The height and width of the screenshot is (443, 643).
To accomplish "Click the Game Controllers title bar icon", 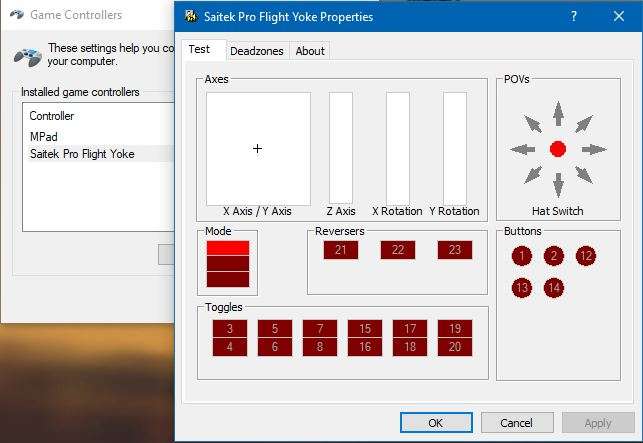I will tap(16, 15).
